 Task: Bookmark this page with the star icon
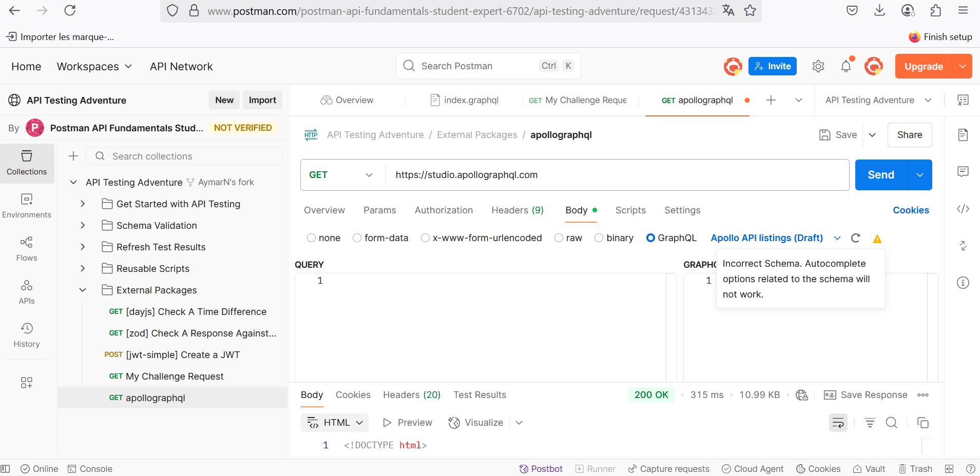tap(750, 10)
